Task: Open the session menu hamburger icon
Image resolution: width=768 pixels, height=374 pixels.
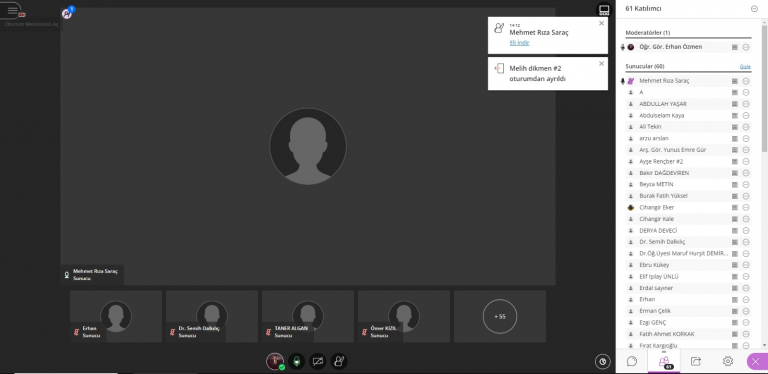Action: pyautogui.click(x=12, y=10)
